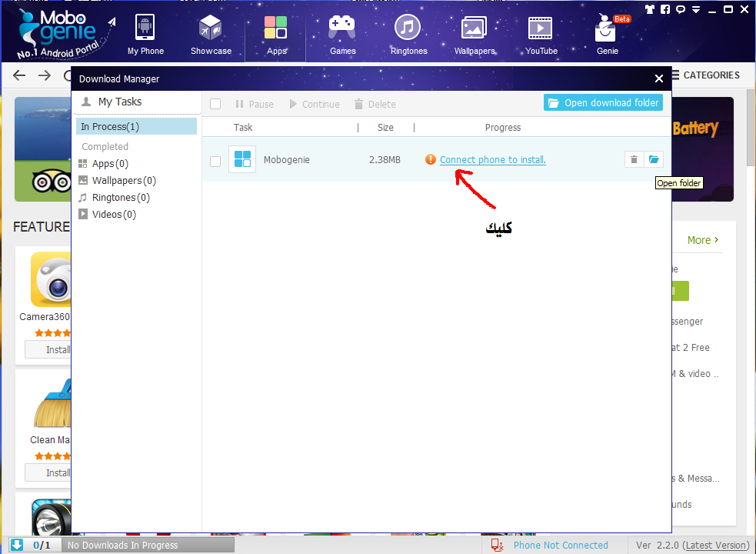Viewport: 756px width, 554px height.
Task: Click Connect phone to install link
Action: (x=493, y=160)
